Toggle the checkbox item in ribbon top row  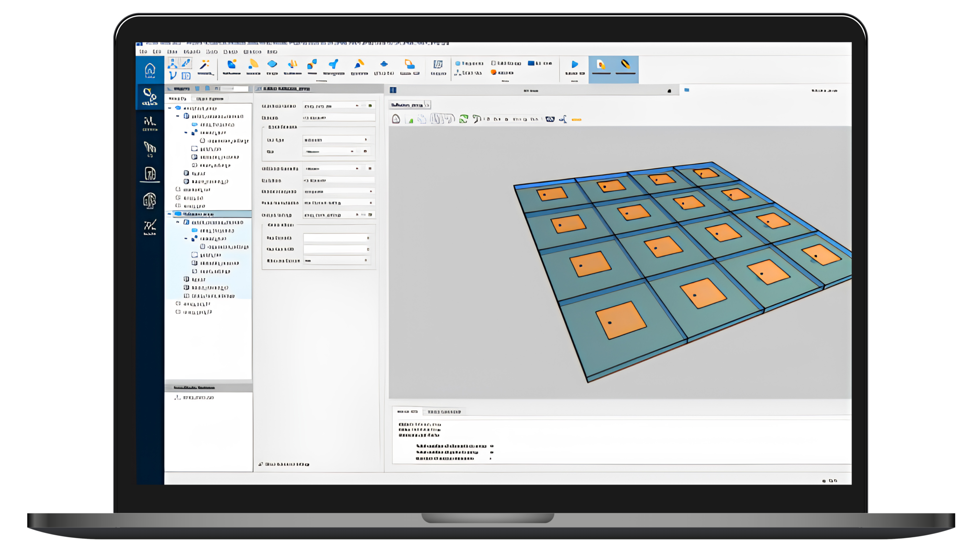506,63
